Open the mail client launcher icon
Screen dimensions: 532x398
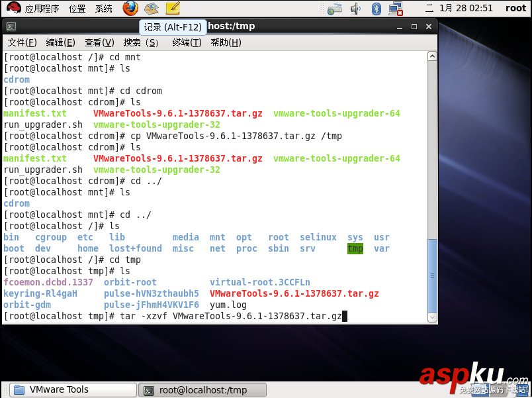152,9
